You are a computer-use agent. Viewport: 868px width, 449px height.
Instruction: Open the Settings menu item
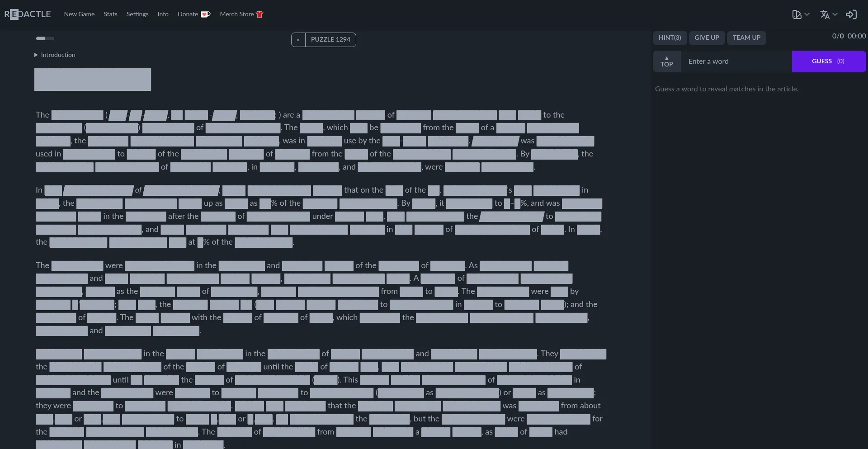click(x=137, y=14)
